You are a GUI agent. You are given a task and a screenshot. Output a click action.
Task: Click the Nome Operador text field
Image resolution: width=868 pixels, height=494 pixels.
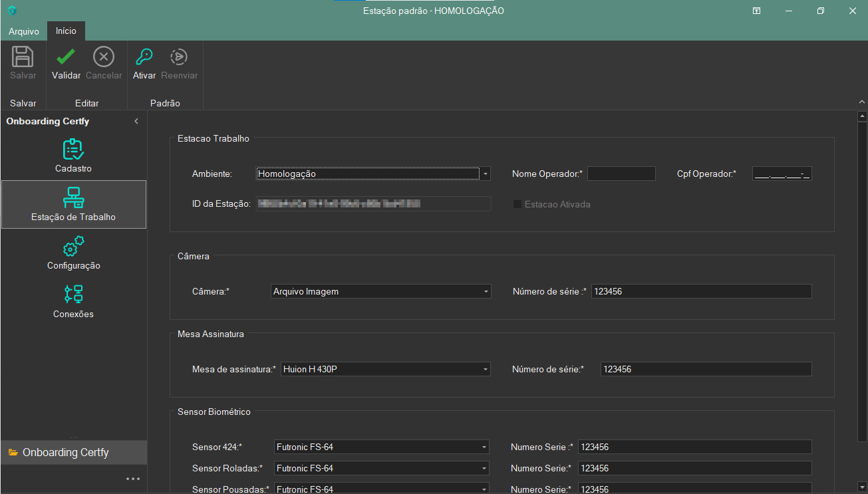(x=621, y=174)
